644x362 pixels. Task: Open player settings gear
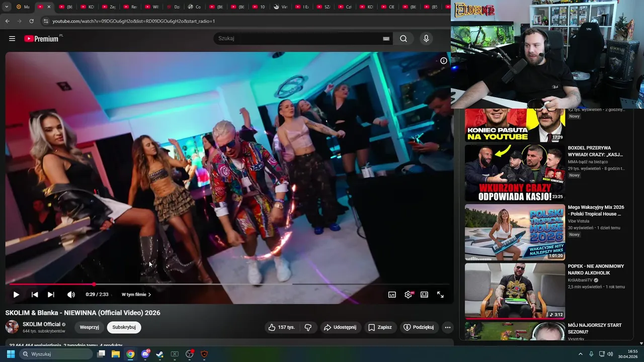(x=408, y=295)
